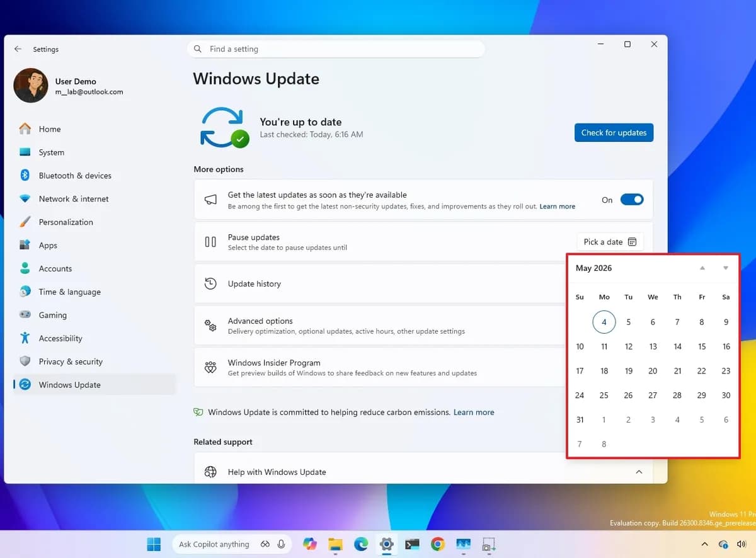Image resolution: width=756 pixels, height=558 pixels.
Task: Select May 15 in the calendar
Action: 702,346
